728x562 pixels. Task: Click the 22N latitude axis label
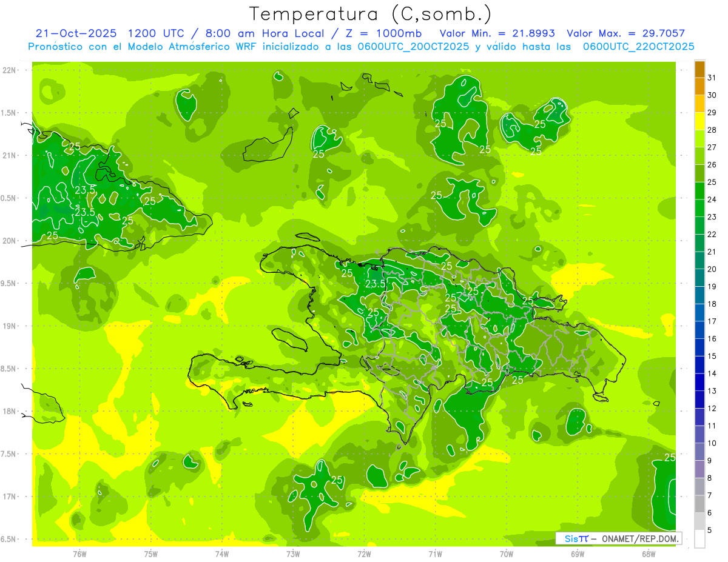pyautogui.click(x=10, y=70)
